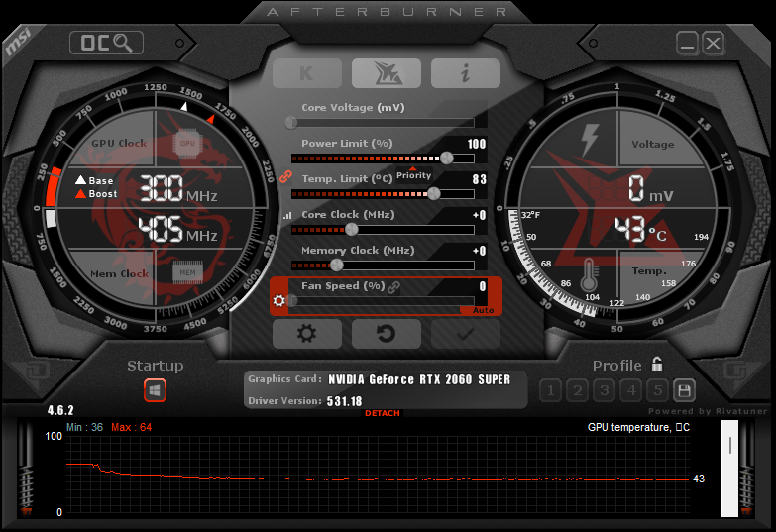Toggle Apply at Startup Windows button
Viewport: 776px width, 532px height.
pyautogui.click(x=155, y=390)
